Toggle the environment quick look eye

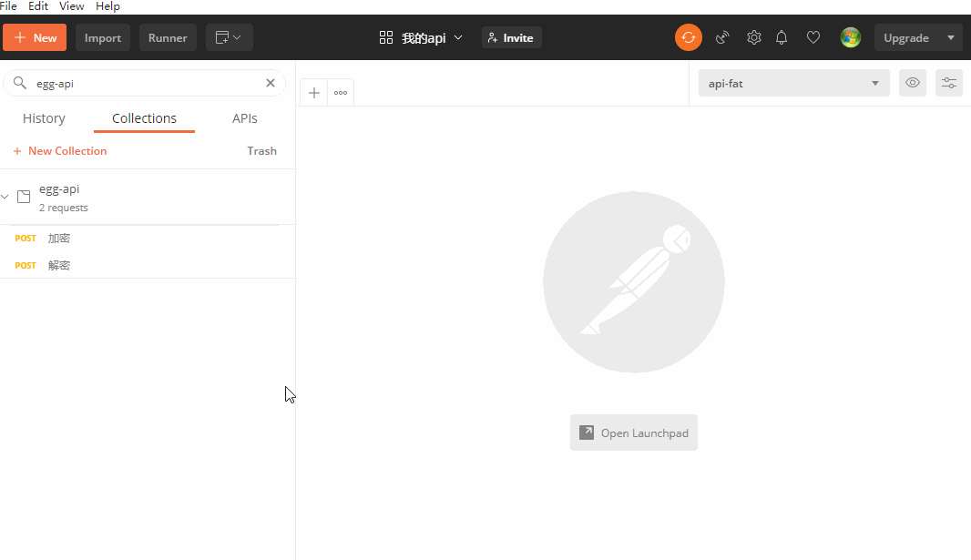pyautogui.click(x=913, y=83)
